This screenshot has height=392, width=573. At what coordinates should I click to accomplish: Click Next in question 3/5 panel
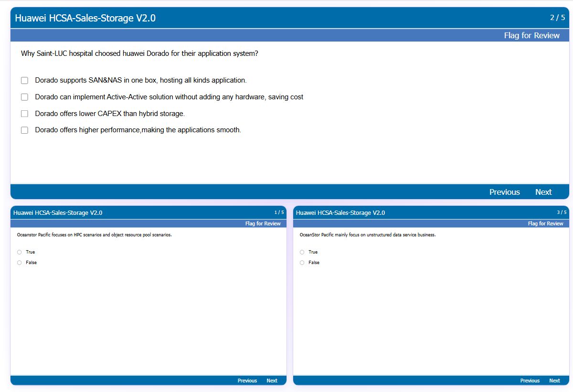point(554,381)
